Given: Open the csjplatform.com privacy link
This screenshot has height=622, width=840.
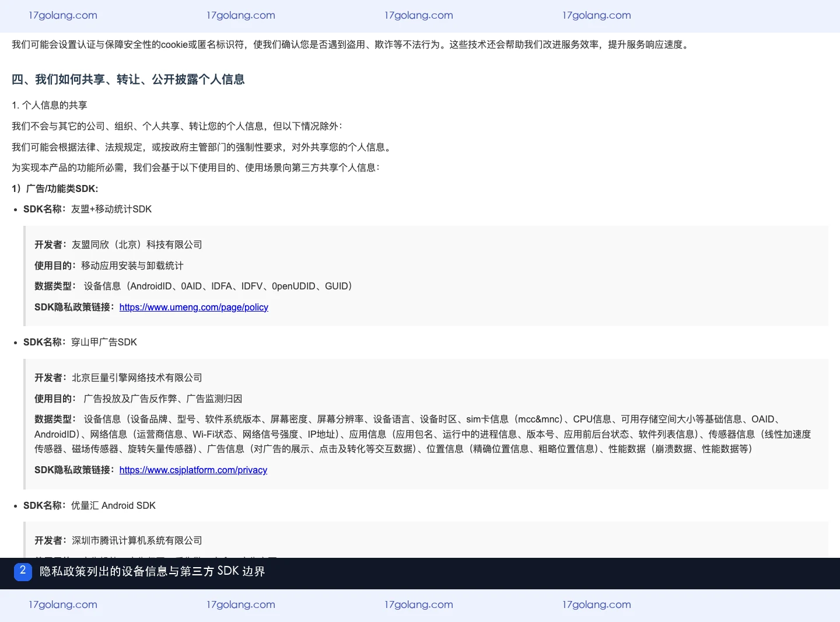Looking at the screenshot, I should point(193,470).
